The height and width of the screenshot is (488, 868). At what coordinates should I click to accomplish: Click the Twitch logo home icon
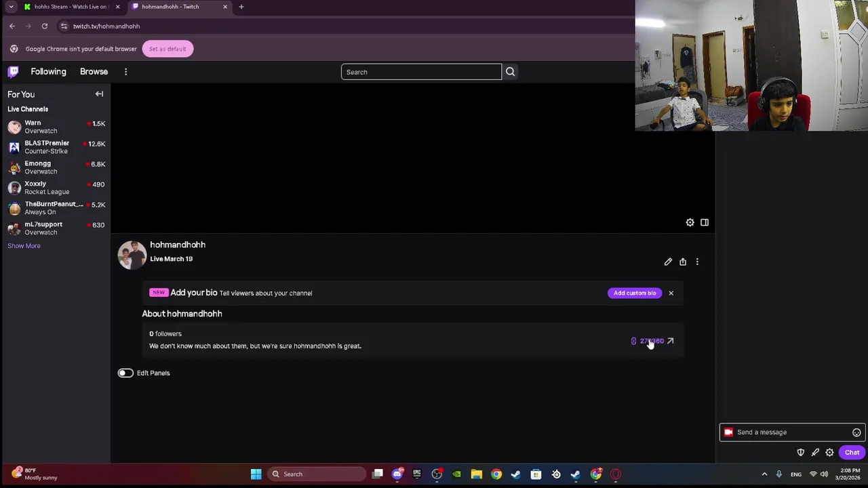point(13,71)
